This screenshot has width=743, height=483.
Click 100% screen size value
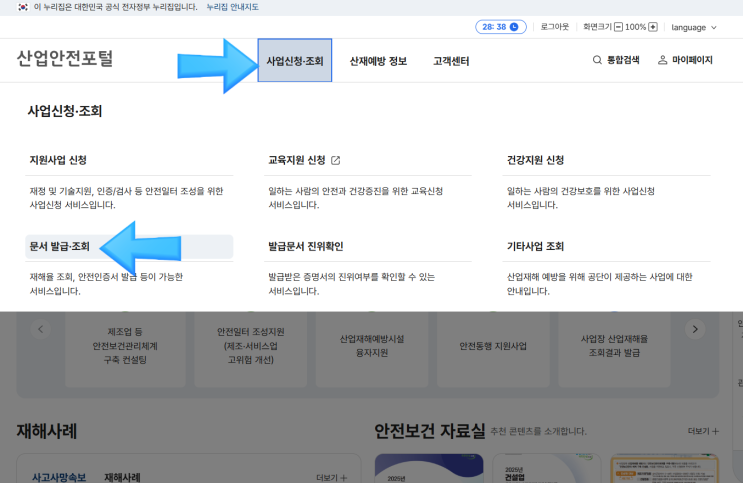point(635,27)
